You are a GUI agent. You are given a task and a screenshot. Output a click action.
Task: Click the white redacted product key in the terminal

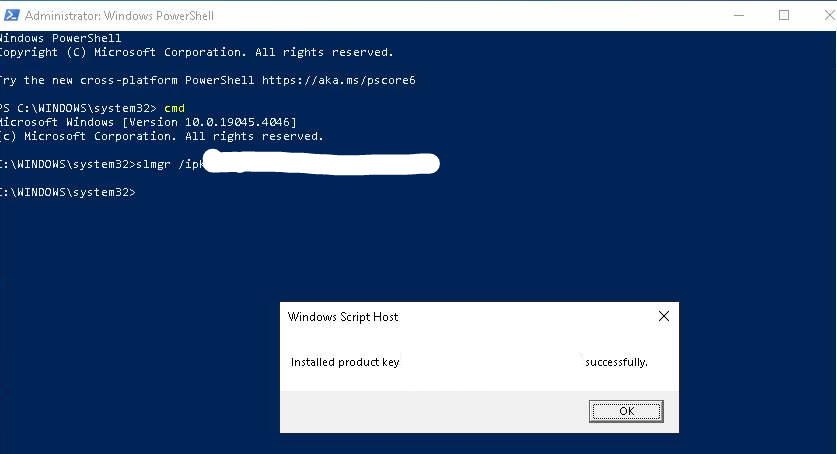(320, 163)
